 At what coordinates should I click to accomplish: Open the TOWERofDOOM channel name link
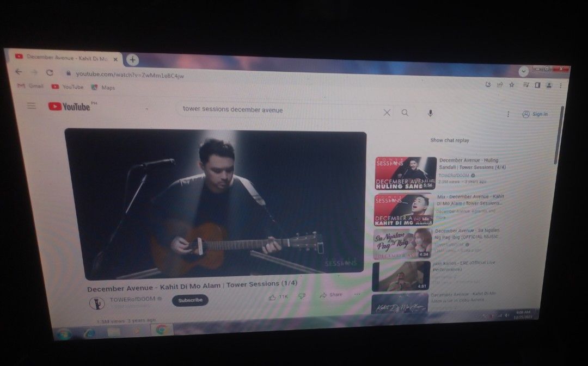click(132, 299)
